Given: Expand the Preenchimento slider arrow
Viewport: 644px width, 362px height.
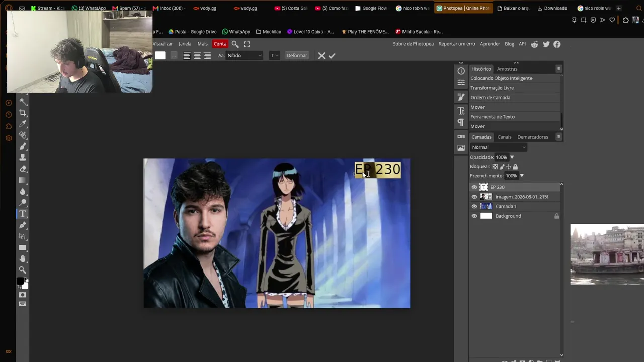Looking at the screenshot, I should point(521,176).
